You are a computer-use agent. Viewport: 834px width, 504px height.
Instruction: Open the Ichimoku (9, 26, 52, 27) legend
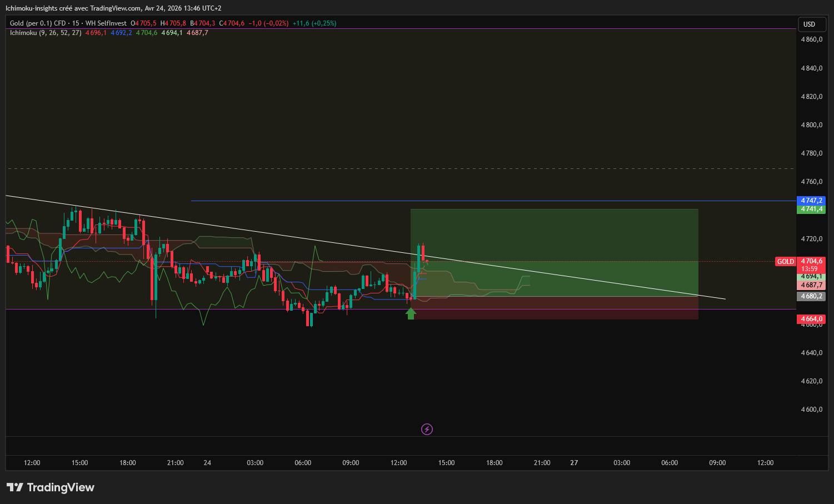[x=46, y=33]
